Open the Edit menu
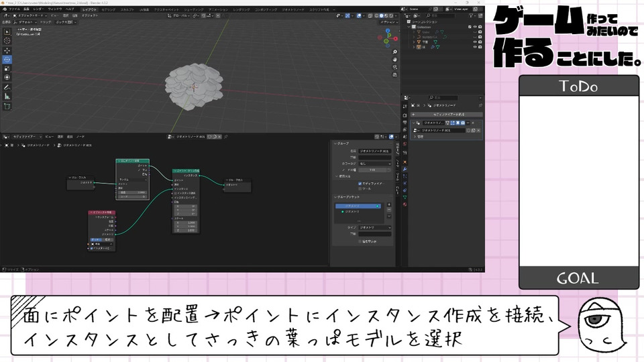Screen dimensions: 644x362 click(26, 9)
